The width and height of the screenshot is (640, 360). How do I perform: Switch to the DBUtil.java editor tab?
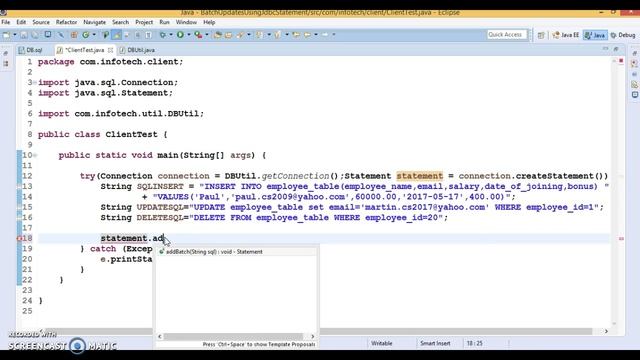138,50
